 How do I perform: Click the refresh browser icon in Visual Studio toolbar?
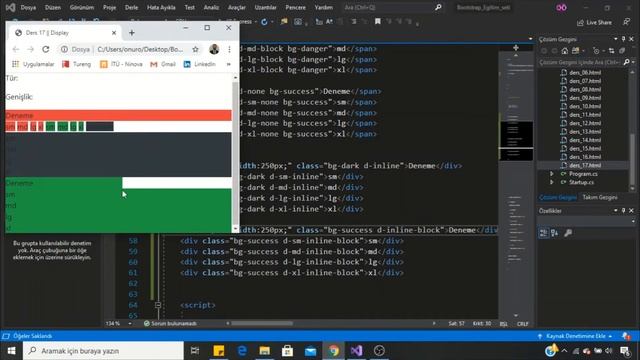[x=264, y=22]
